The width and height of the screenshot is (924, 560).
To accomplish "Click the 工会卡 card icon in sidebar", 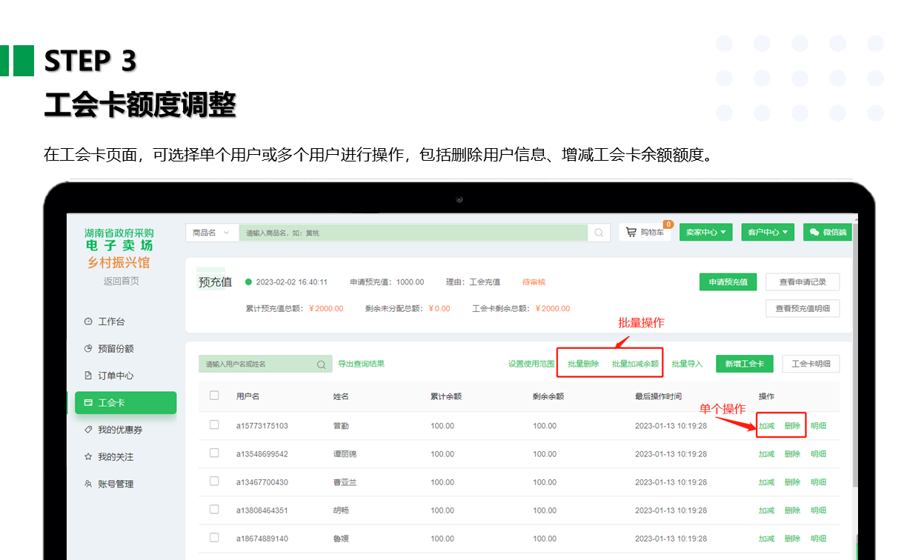I will 88,403.
